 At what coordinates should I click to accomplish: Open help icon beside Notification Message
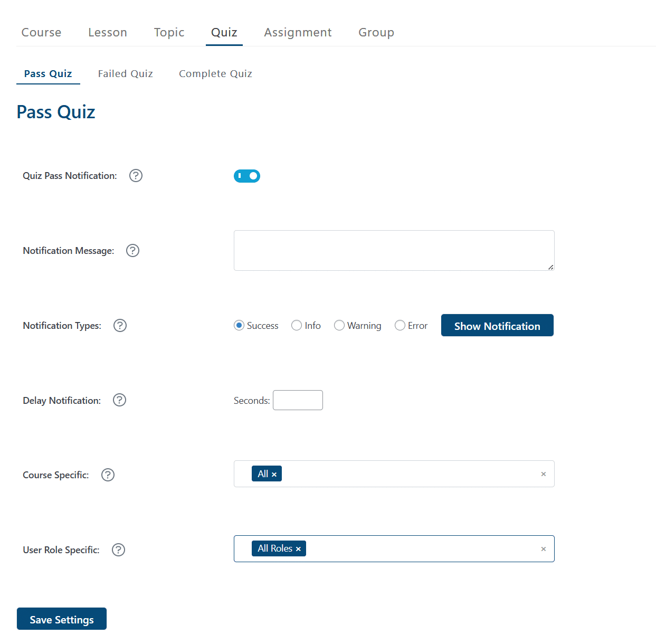[x=132, y=250]
